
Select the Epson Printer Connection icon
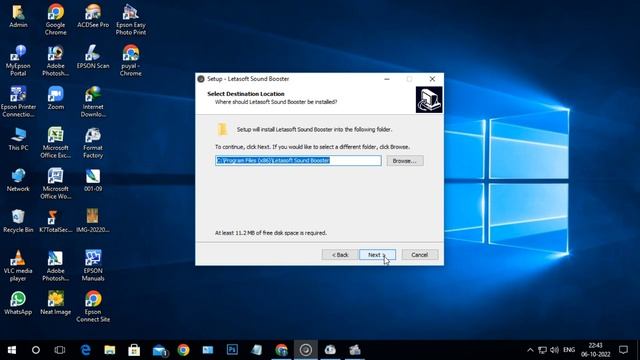click(18, 102)
